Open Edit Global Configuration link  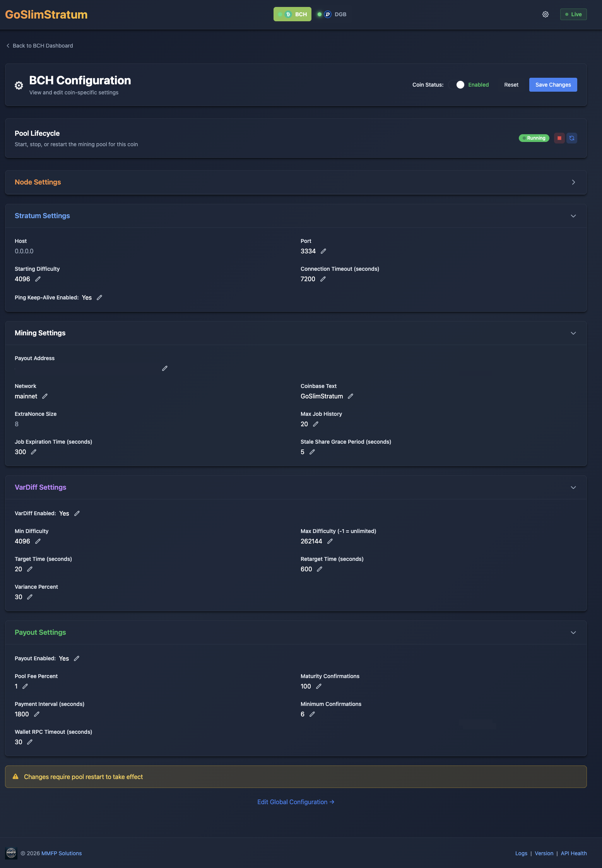(x=296, y=802)
